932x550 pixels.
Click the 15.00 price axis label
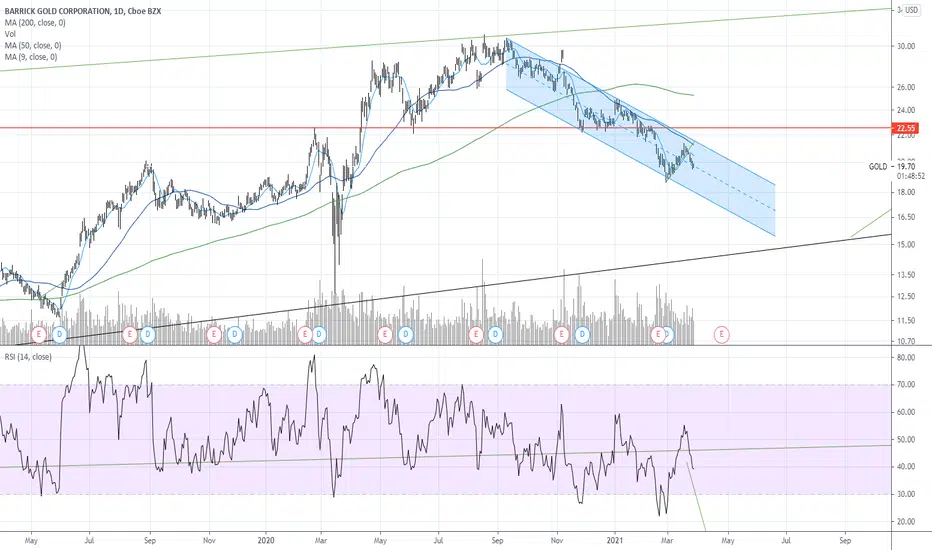[x=906, y=244]
